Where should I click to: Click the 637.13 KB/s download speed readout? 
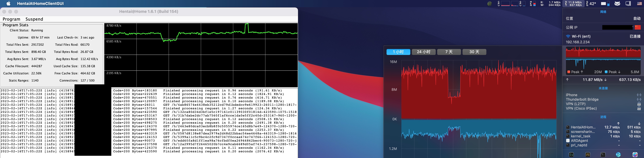(x=630, y=80)
